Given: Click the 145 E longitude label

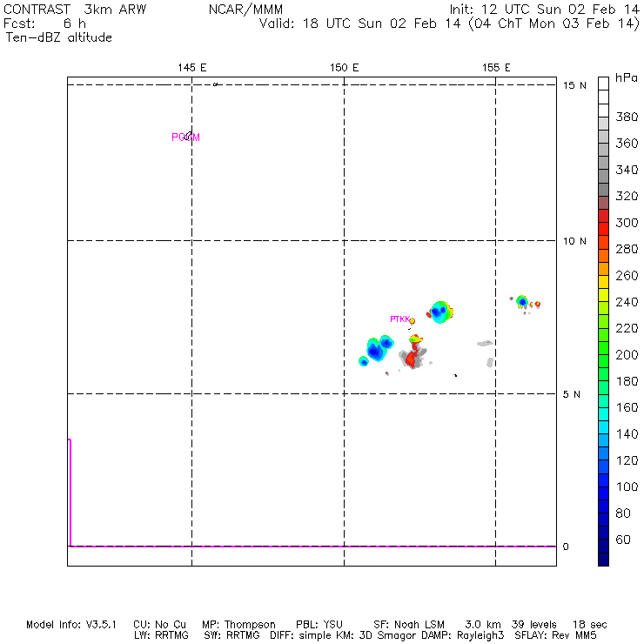Looking at the screenshot, I should pos(191,68).
